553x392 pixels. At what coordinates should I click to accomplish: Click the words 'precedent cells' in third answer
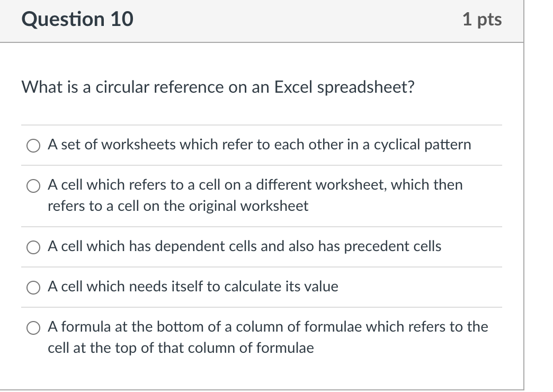393,246
